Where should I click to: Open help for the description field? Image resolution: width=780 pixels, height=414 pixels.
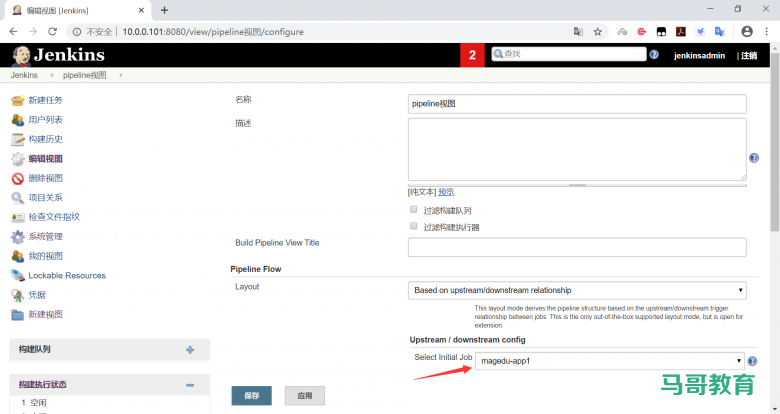coord(754,158)
